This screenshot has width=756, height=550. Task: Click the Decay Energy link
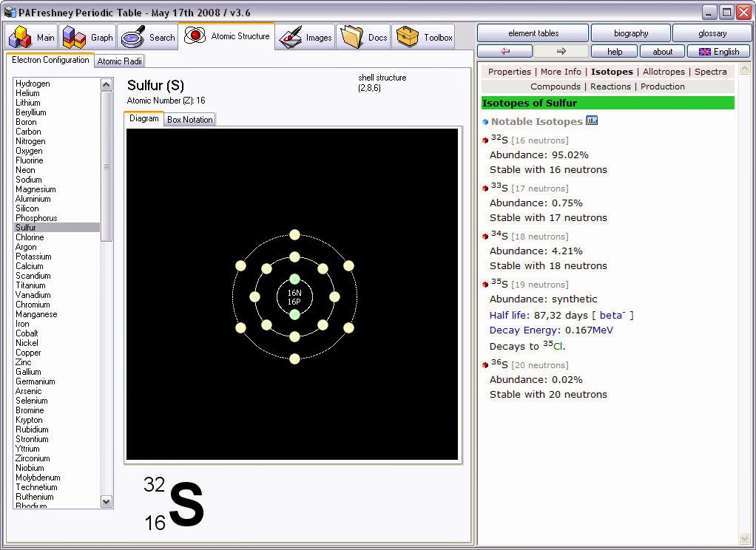click(524, 330)
